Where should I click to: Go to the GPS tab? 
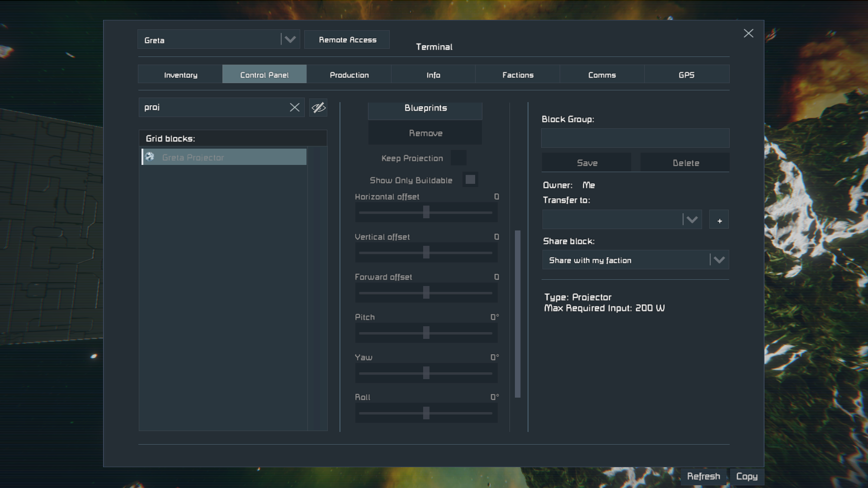[686, 75]
